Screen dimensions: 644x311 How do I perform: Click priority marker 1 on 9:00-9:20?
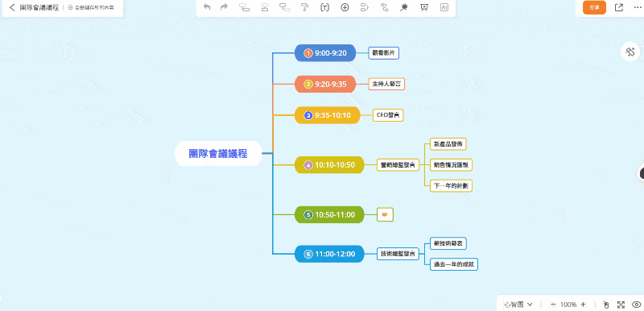coord(308,53)
